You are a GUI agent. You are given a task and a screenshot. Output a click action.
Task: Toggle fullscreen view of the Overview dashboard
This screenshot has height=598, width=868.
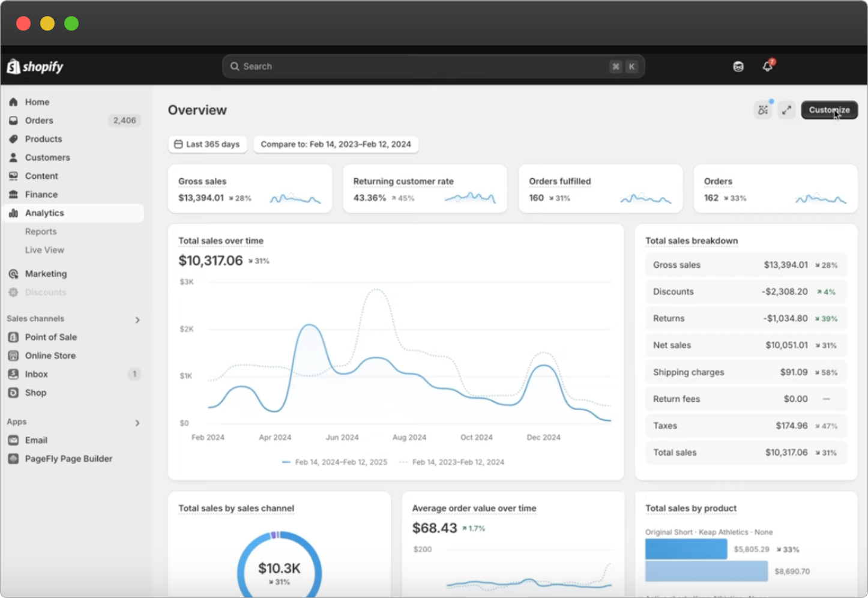coord(787,110)
